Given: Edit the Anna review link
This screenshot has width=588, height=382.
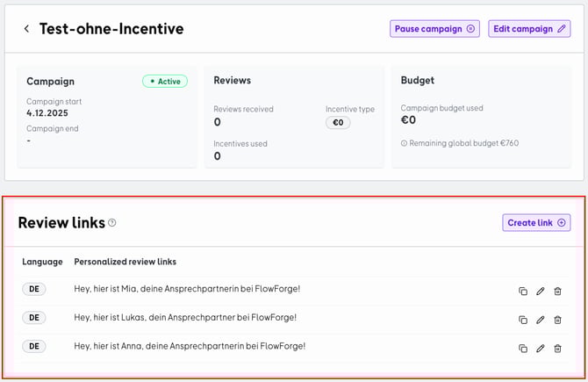Looking at the screenshot, I should [541, 349].
